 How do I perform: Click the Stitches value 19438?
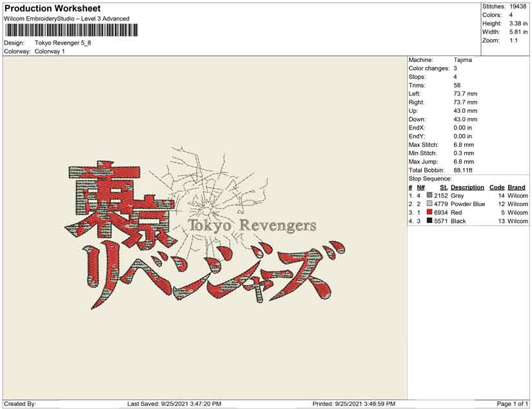tap(518, 6)
